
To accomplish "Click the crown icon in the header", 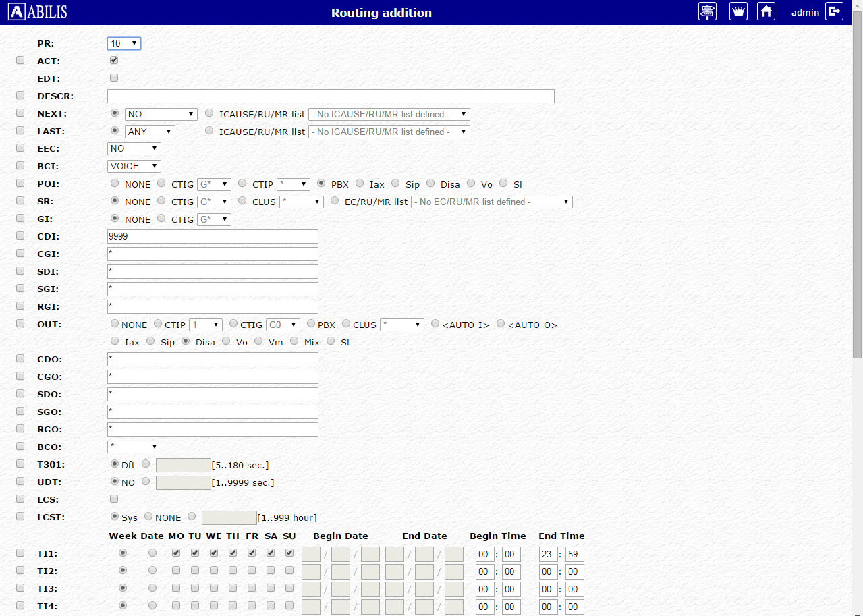I will click(x=739, y=11).
